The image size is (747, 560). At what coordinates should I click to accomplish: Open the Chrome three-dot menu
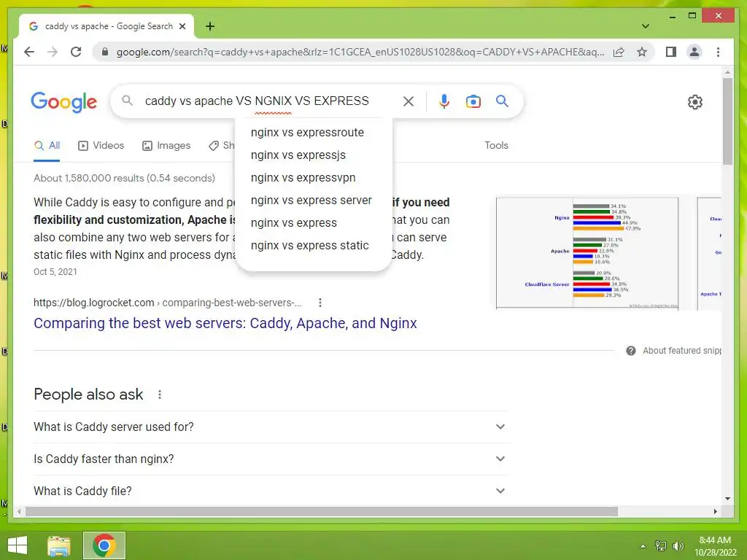[718, 52]
